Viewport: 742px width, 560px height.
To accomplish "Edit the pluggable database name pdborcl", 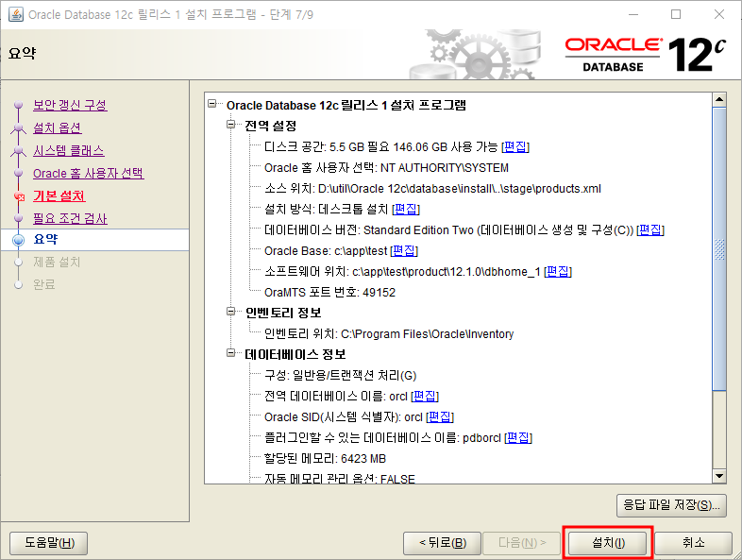I will coord(518,438).
